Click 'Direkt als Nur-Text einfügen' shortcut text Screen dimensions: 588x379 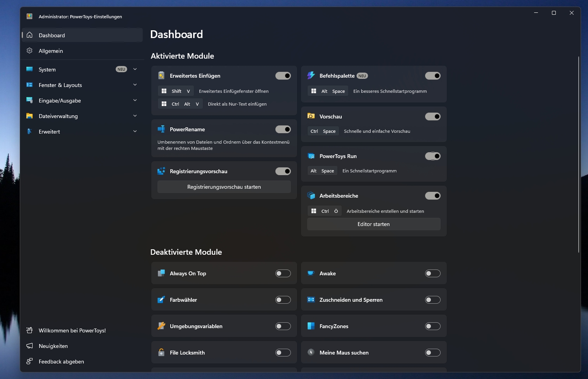coord(237,104)
